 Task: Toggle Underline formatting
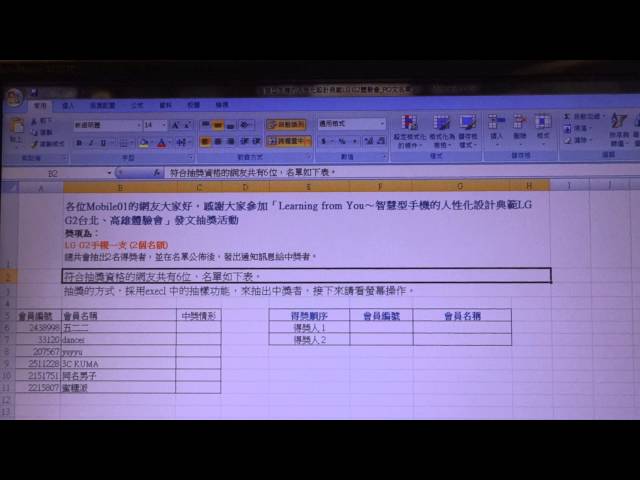(x=103, y=143)
